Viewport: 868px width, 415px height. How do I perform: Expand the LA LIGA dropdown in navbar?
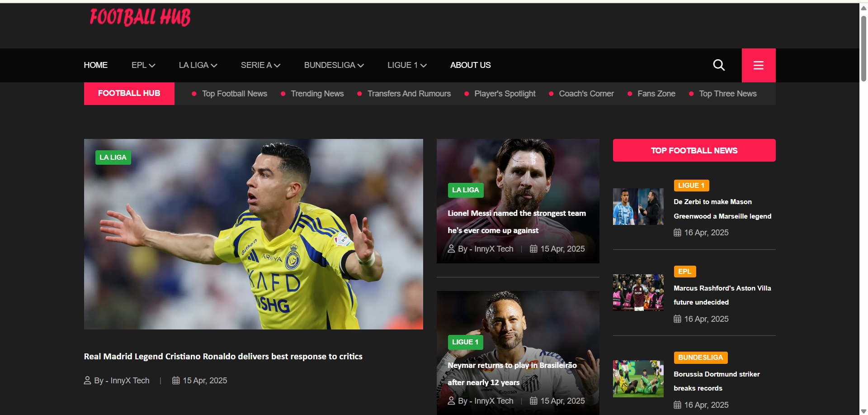click(198, 65)
